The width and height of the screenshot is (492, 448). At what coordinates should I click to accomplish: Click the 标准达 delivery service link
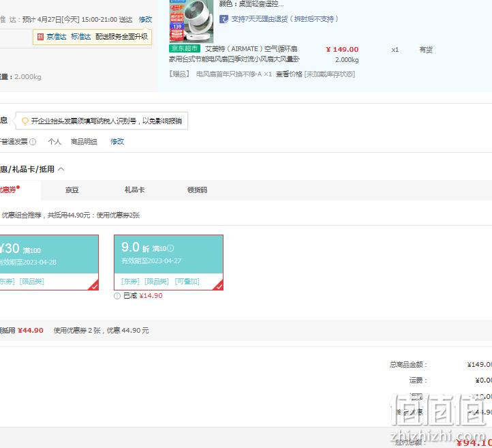point(80,37)
